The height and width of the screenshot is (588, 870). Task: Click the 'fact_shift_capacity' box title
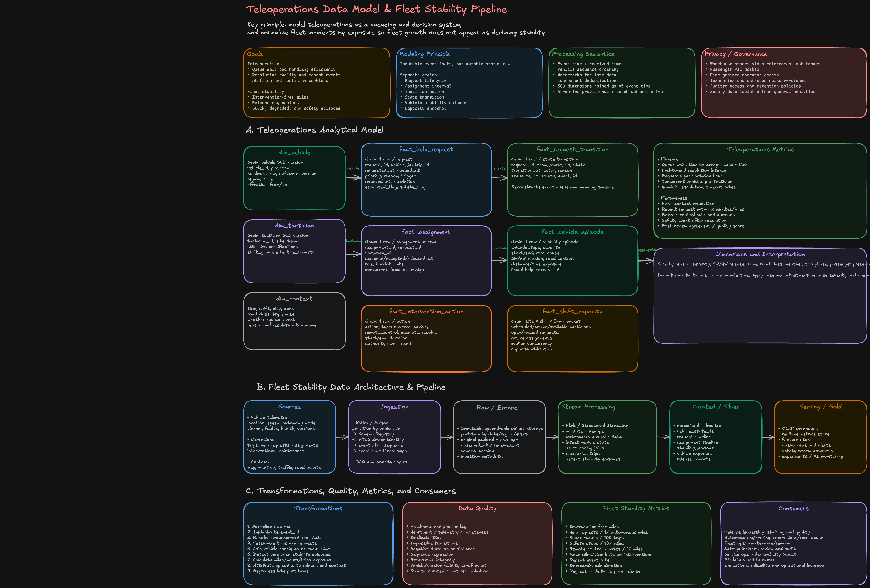[x=572, y=311]
